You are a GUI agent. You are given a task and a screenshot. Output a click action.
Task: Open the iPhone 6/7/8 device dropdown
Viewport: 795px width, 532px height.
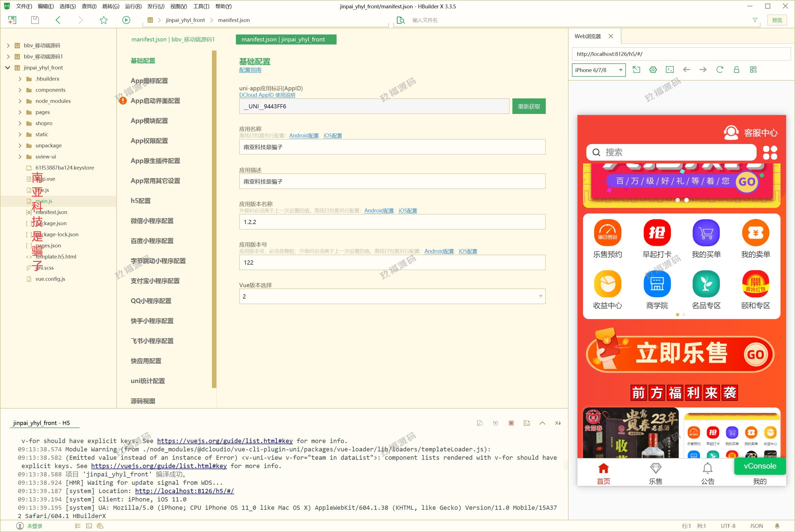tap(598, 70)
